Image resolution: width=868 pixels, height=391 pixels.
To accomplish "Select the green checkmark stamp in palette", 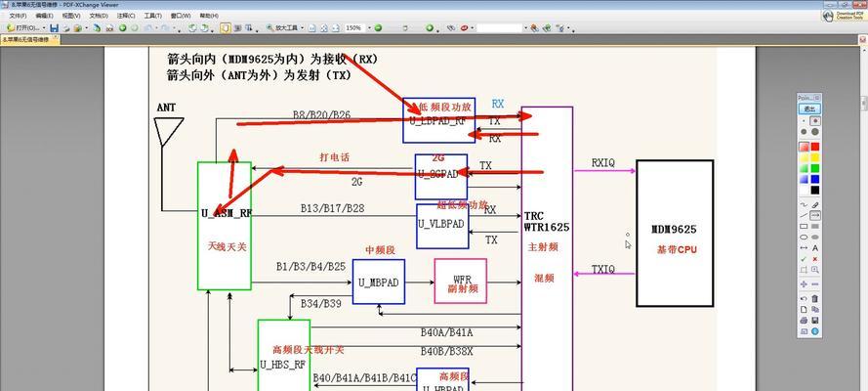I will (x=804, y=259).
